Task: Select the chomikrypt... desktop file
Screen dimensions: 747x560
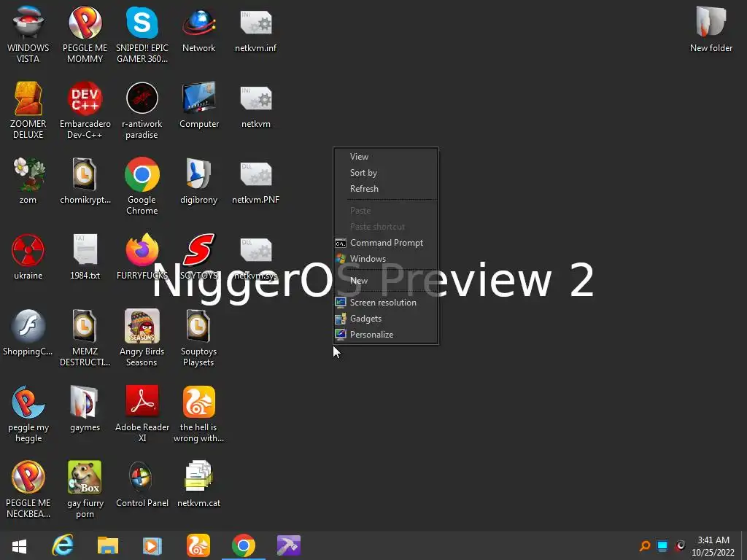Action: [85, 181]
